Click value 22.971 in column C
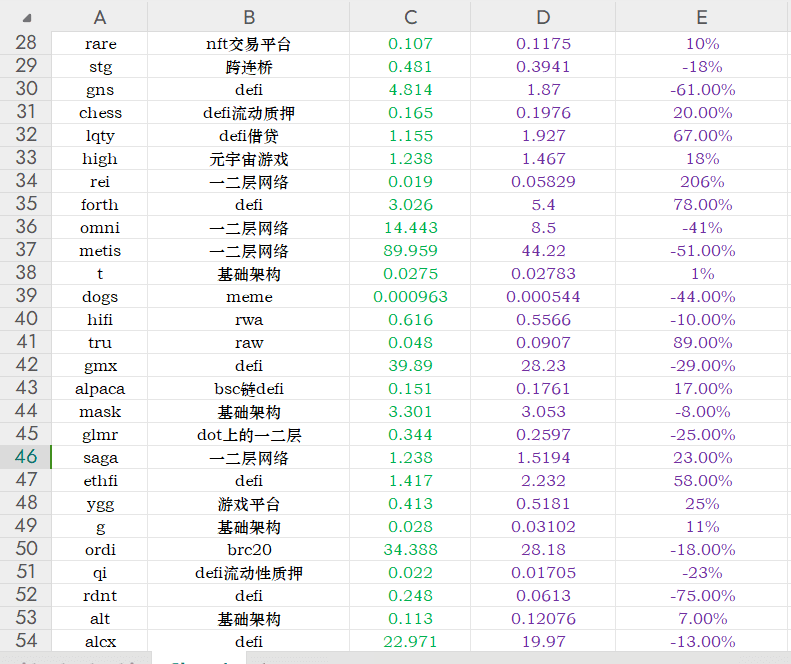The width and height of the screenshot is (791, 664). 410,641
